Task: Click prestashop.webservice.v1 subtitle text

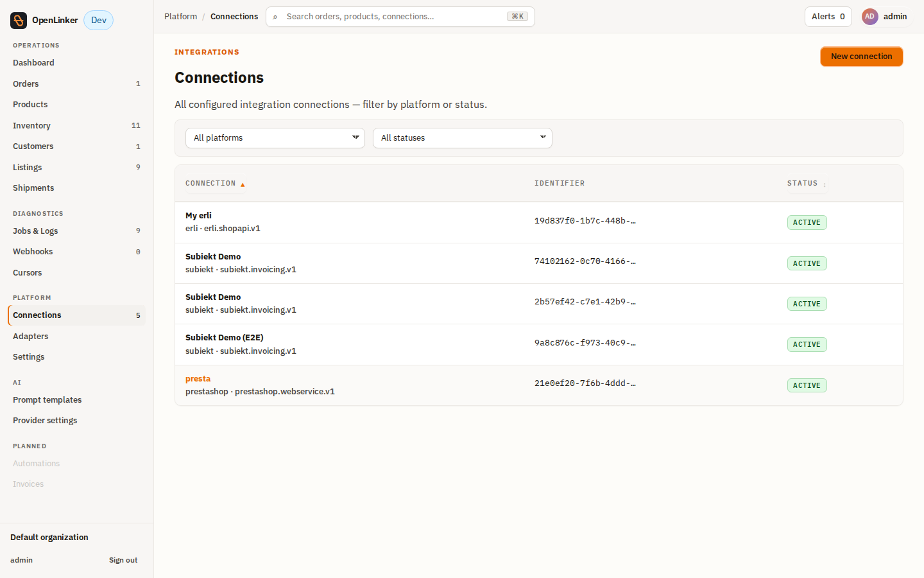Action: coord(285,392)
